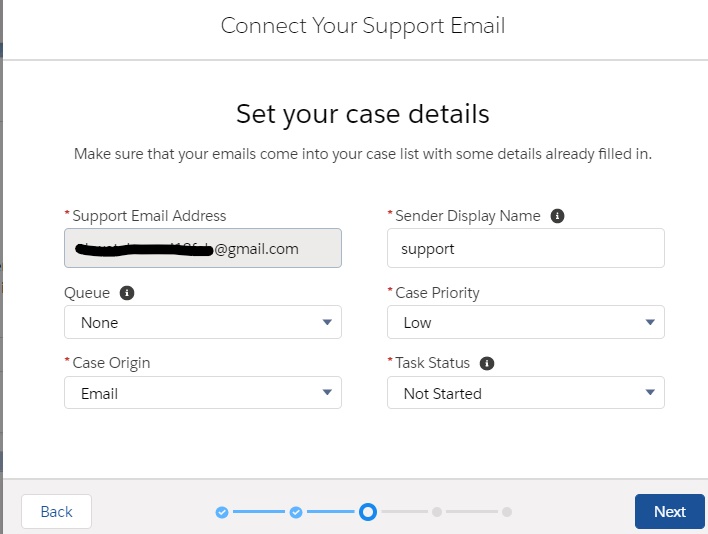Click the fourth progress step dot
Screen dimensions: 708x534
(x=437, y=512)
